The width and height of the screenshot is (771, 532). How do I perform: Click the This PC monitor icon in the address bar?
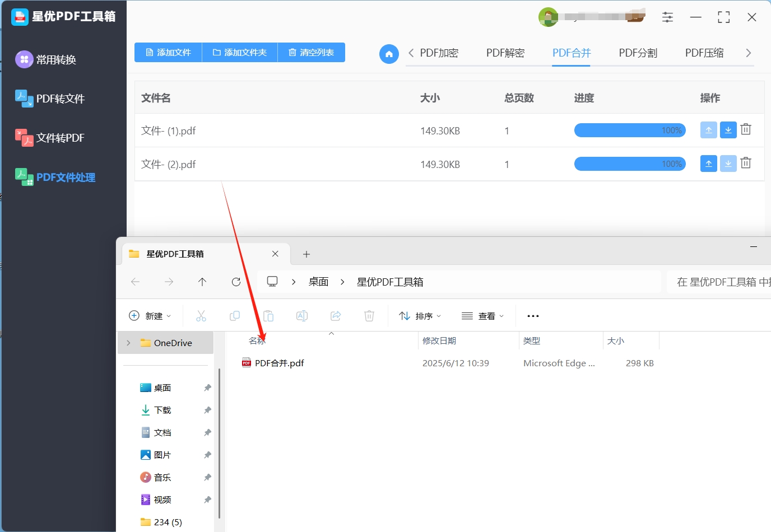[x=272, y=282]
